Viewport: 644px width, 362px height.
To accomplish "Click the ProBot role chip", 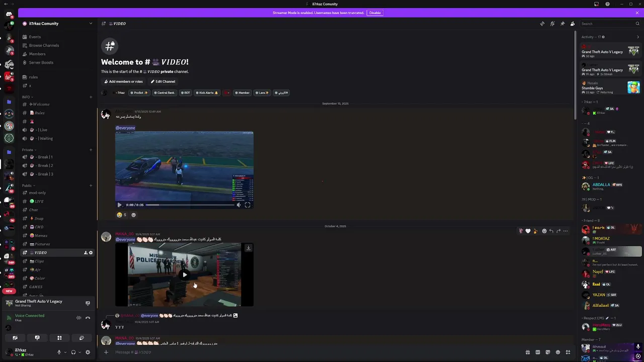I will (139, 93).
